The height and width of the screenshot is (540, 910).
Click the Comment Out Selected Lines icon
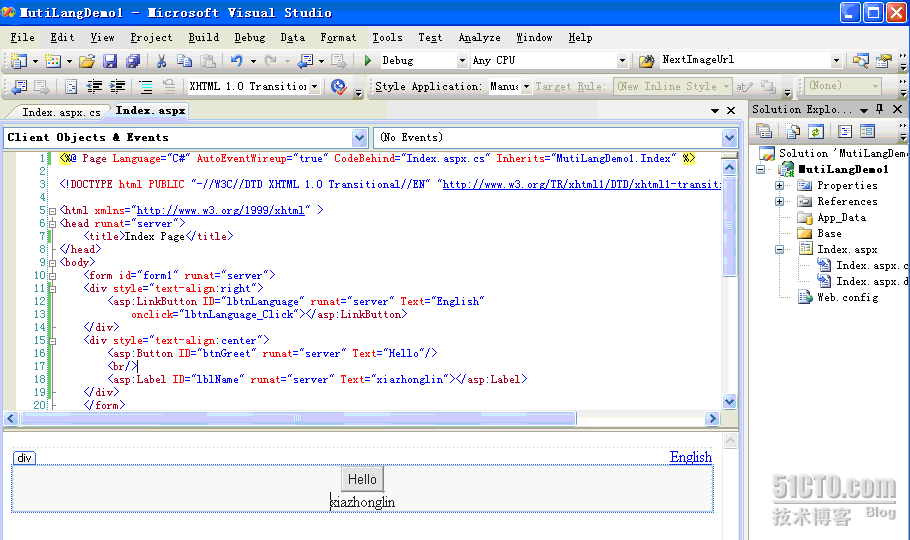[146, 87]
